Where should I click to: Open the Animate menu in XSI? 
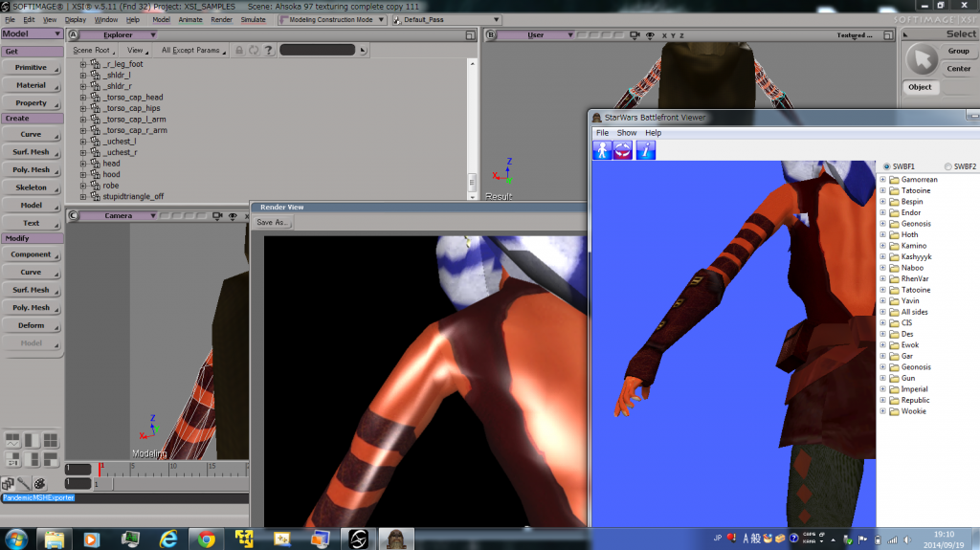click(x=190, y=20)
